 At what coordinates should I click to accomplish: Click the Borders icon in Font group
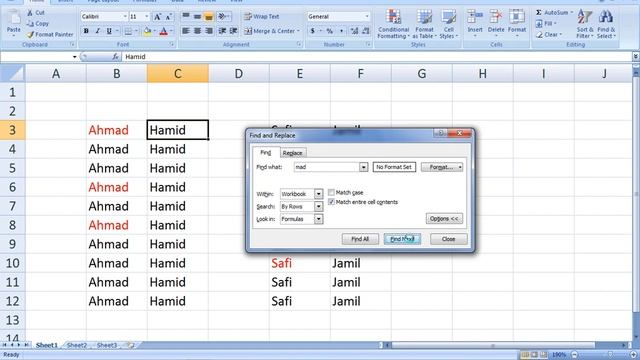(x=128, y=31)
